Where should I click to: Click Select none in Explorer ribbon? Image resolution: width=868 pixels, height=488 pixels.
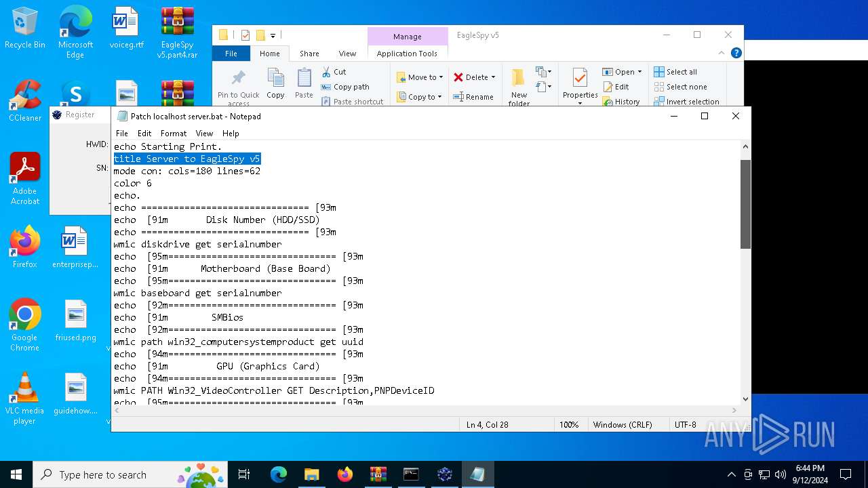click(680, 87)
